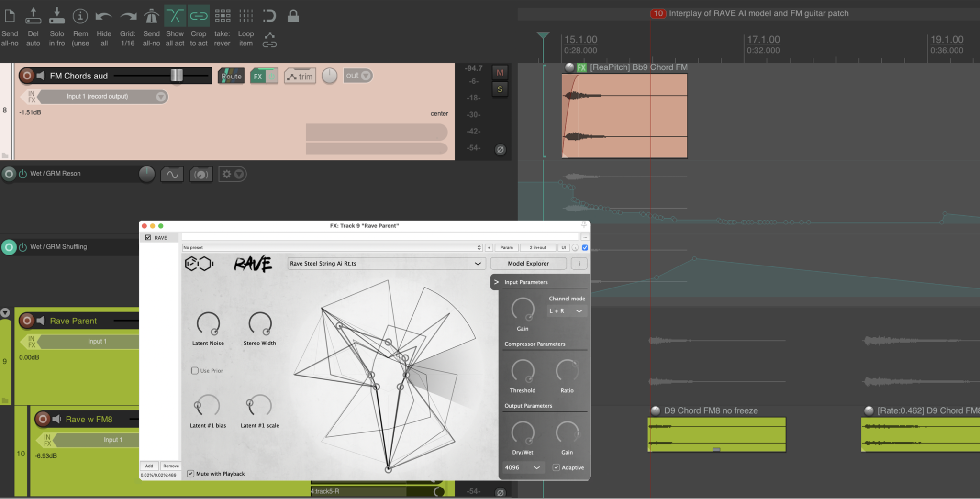The height and width of the screenshot is (499, 980).
Task: Click Crop to act toolbar icon
Action: coord(198,16)
